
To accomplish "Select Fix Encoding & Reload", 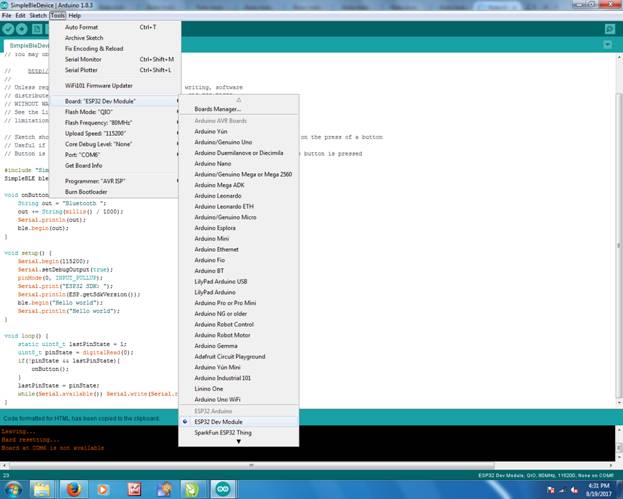I will pos(115,48).
